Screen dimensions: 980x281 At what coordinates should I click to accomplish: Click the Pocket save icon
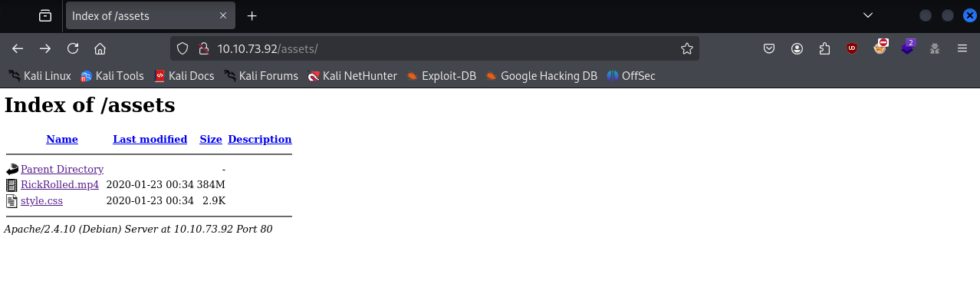pos(769,48)
